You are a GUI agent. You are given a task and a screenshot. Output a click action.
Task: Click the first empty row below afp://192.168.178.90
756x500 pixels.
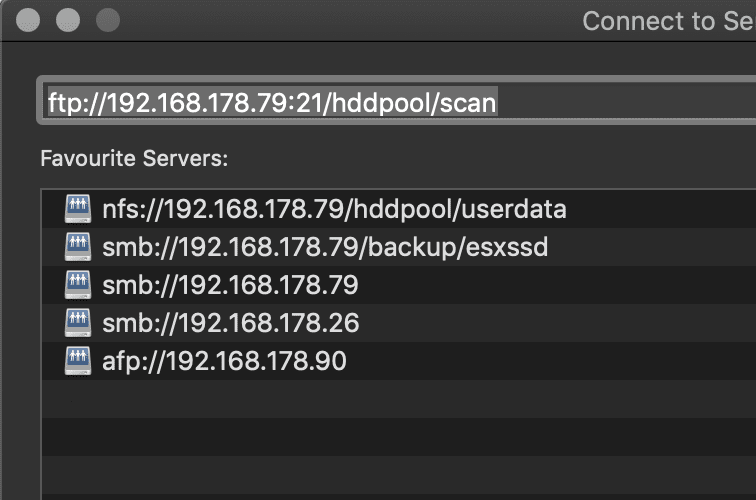[399, 399]
